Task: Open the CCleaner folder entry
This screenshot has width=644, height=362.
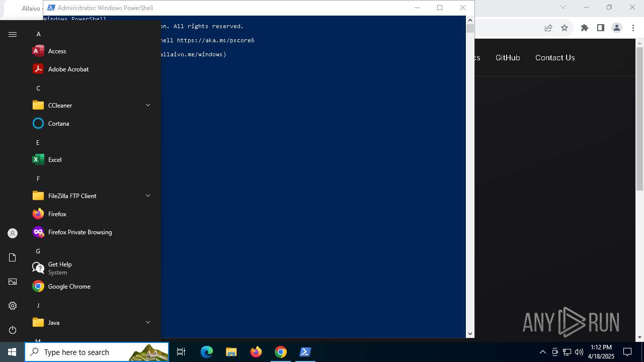Action: (x=93, y=105)
